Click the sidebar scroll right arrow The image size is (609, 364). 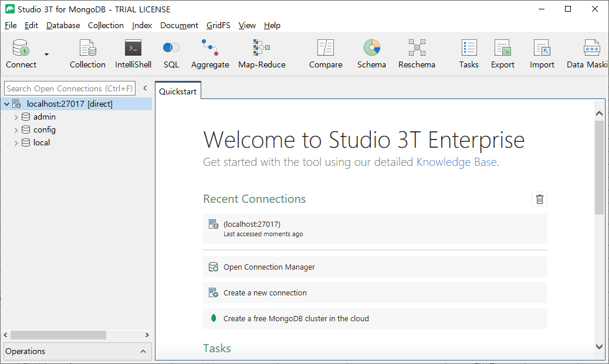coord(147,335)
